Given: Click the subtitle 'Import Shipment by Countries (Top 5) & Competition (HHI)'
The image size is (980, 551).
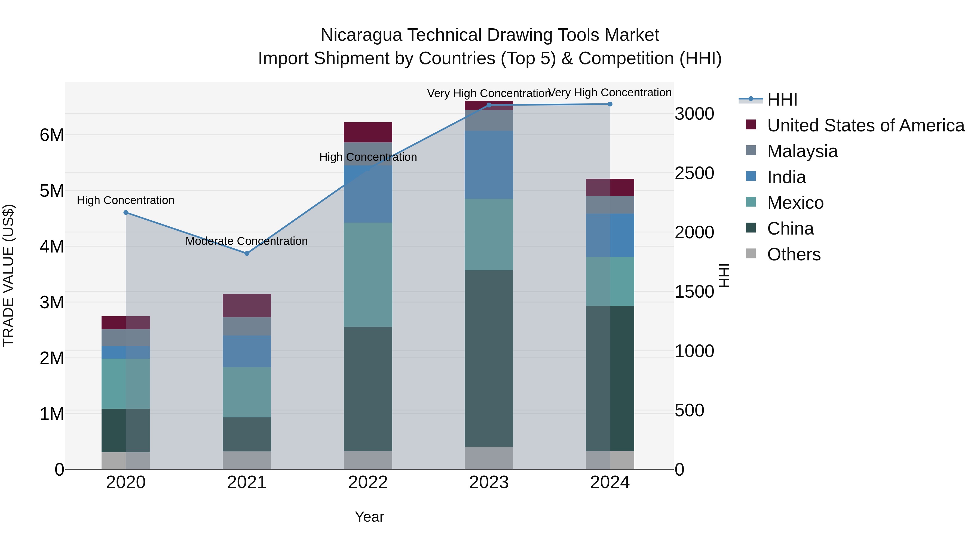Looking at the screenshot, I should (x=490, y=59).
